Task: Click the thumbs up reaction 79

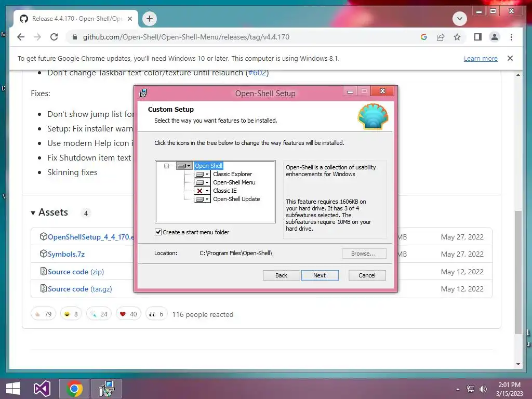Action: [x=44, y=314]
